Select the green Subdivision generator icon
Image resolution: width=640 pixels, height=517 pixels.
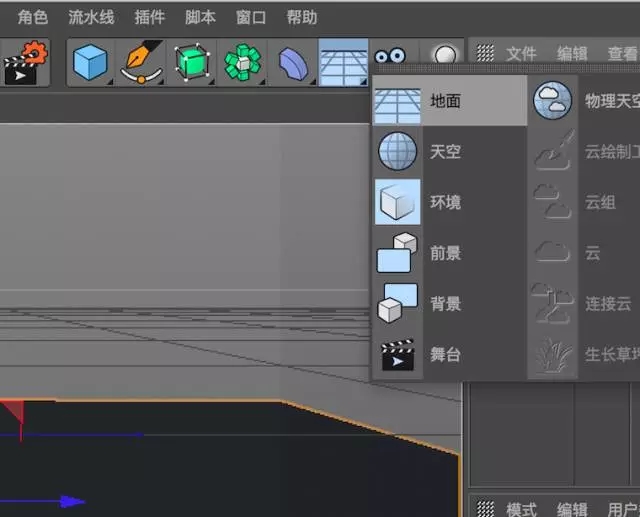(x=192, y=62)
